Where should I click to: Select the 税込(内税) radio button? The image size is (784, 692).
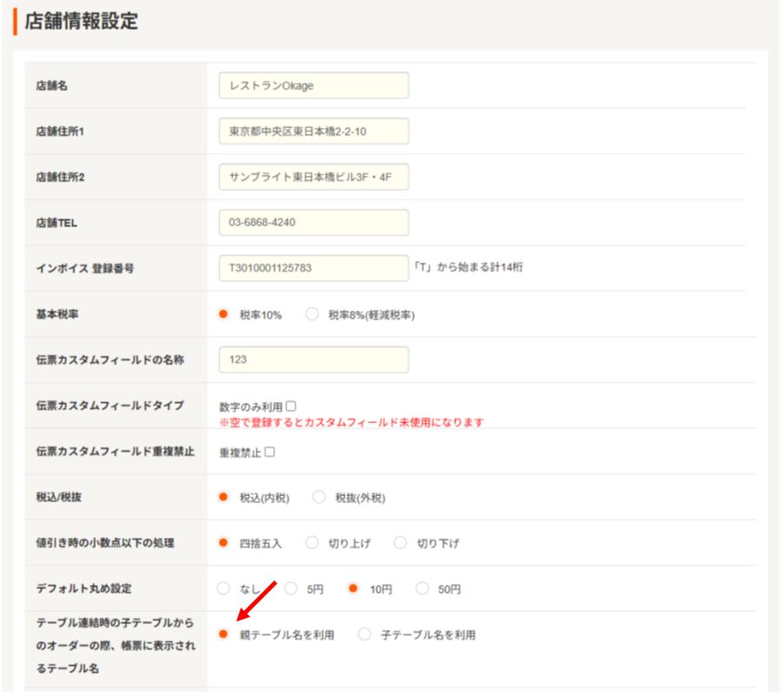tap(224, 497)
